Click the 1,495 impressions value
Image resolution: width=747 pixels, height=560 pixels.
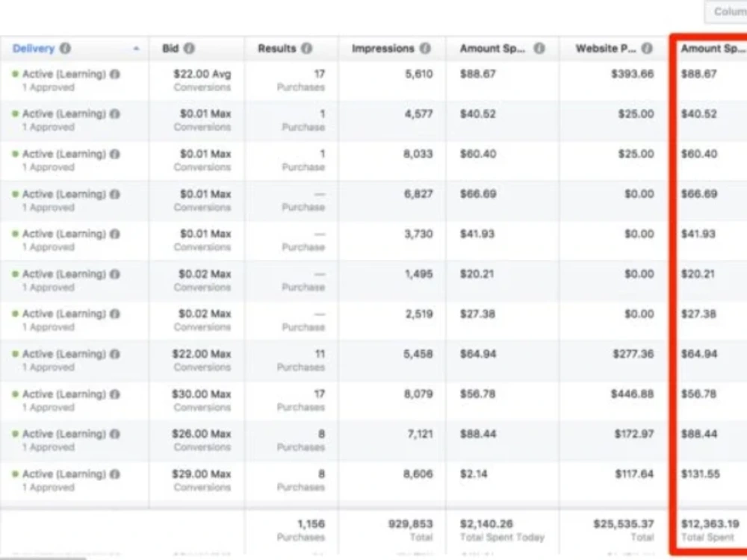pos(419,274)
